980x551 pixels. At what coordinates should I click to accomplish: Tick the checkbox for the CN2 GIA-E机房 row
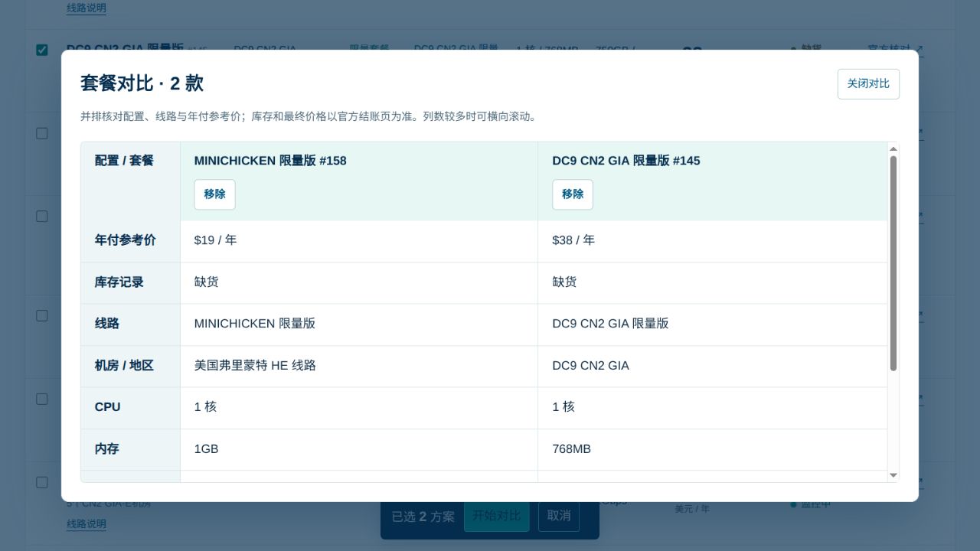coord(42,482)
